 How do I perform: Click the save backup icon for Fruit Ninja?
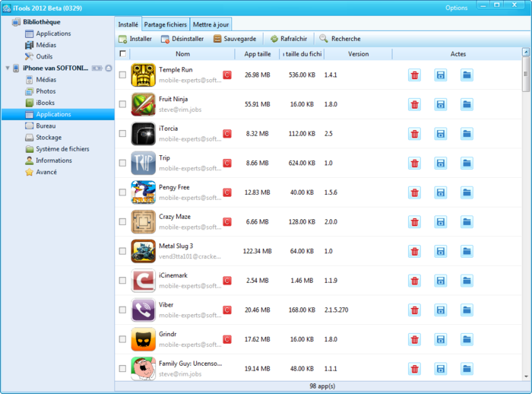440,104
